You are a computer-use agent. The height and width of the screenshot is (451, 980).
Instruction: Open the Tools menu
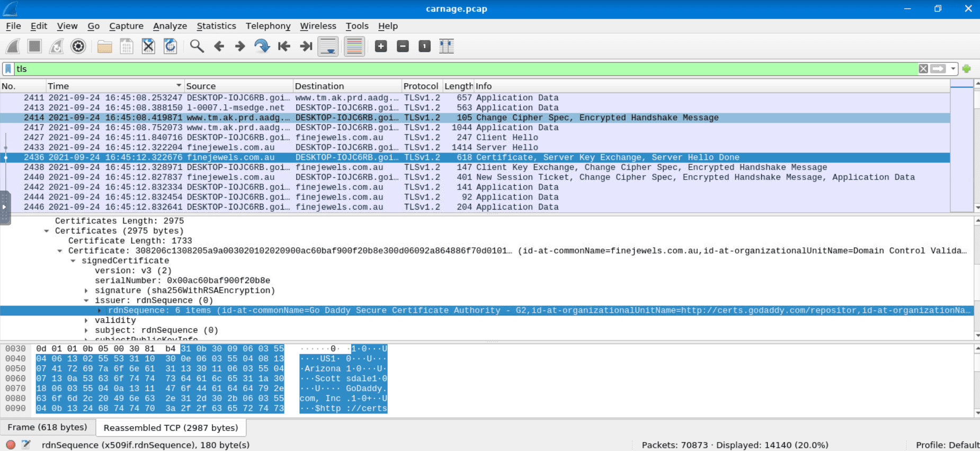357,26
